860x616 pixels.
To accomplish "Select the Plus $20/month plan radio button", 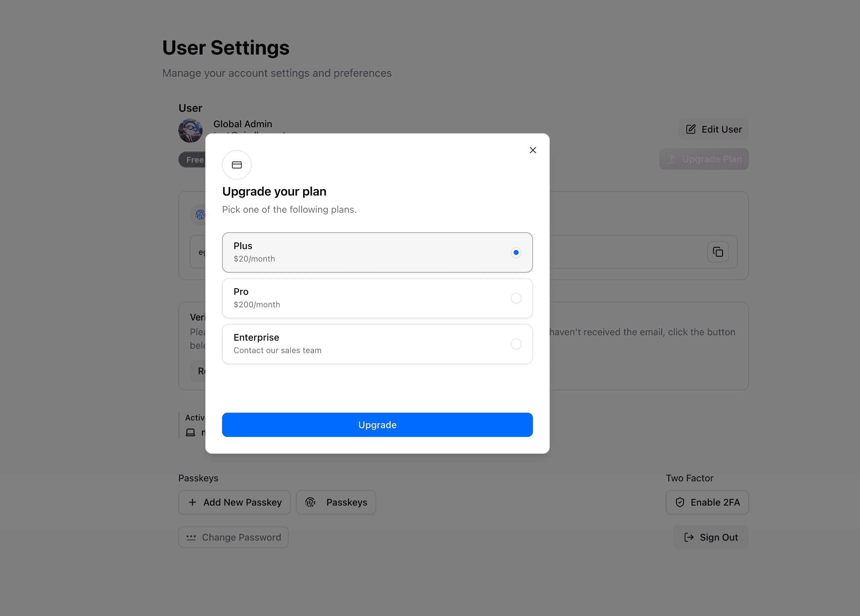I will pos(516,252).
